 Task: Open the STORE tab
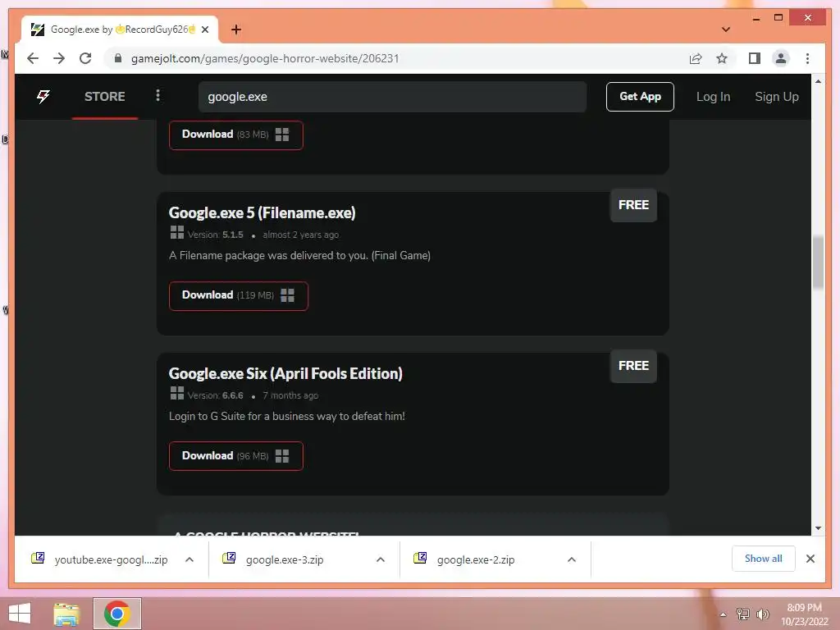(x=104, y=97)
